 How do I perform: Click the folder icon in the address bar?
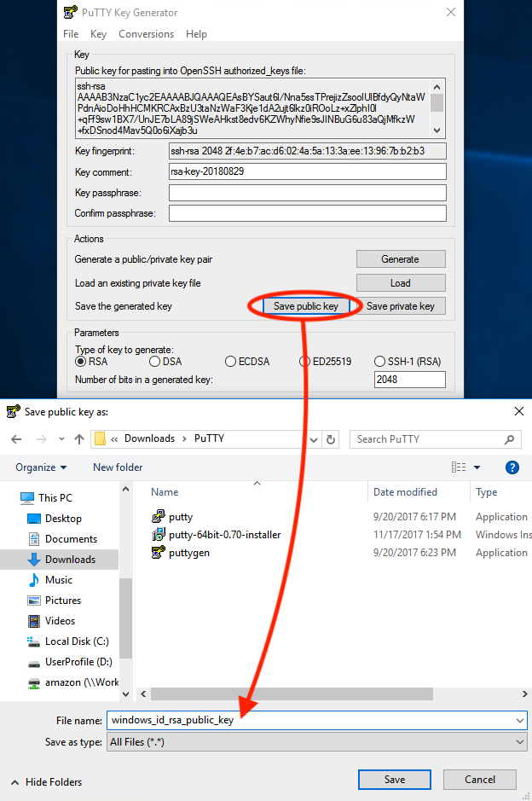pos(100,438)
